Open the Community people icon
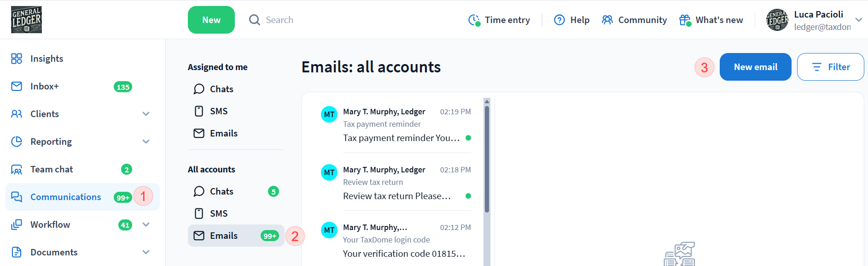The width and height of the screenshot is (868, 266). [607, 20]
